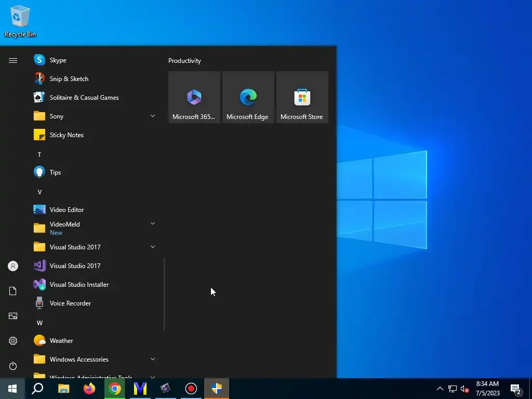Open Solitaire & Casual Games
This screenshot has height=399, width=532.
click(95, 97)
